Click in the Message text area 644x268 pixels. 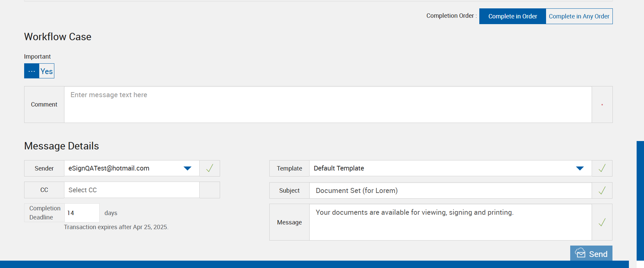tap(450, 222)
